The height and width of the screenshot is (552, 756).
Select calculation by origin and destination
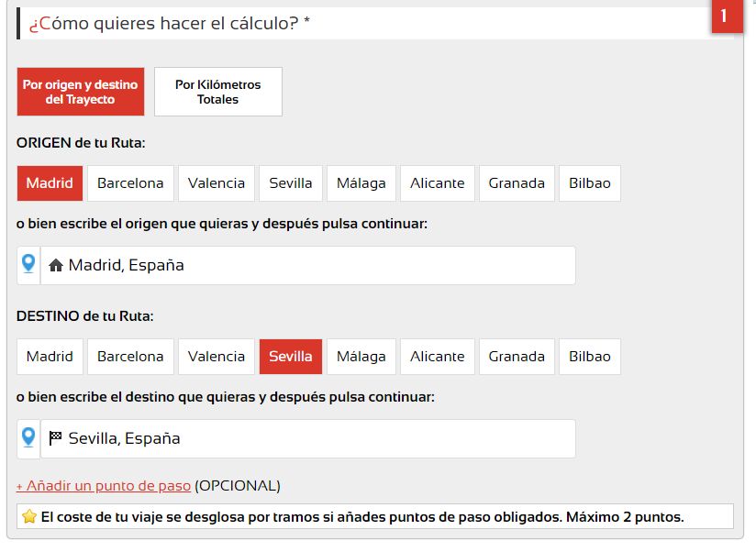coord(81,92)
